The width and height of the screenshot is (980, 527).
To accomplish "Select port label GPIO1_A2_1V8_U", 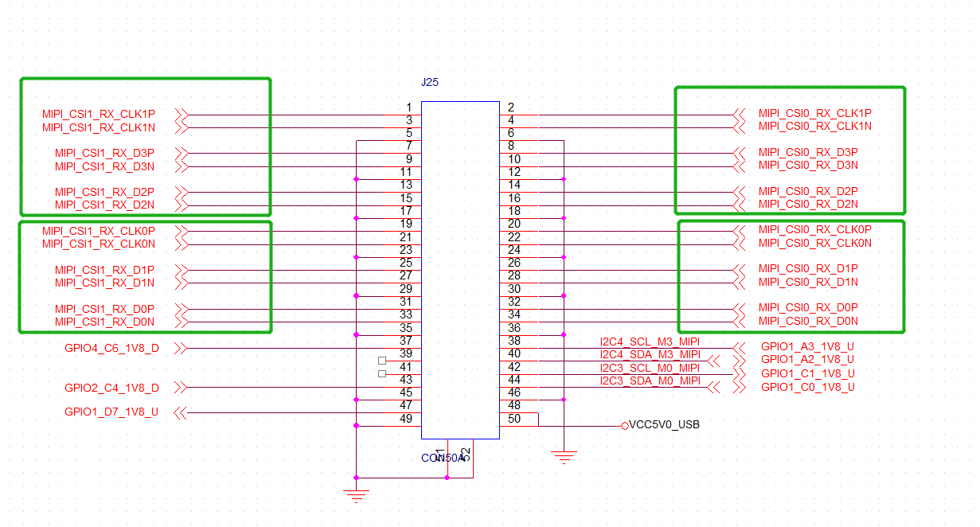I will pyautogui.click(x=808, y=360).
